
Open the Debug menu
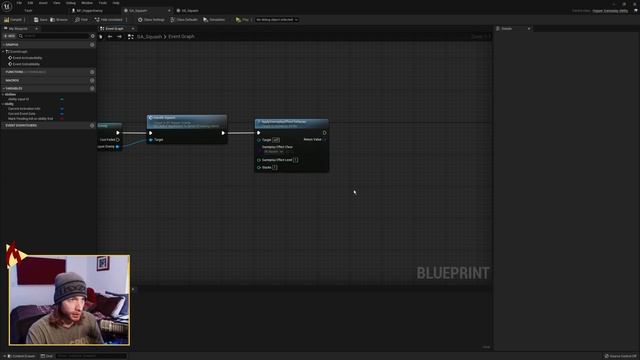click(71, 3)
